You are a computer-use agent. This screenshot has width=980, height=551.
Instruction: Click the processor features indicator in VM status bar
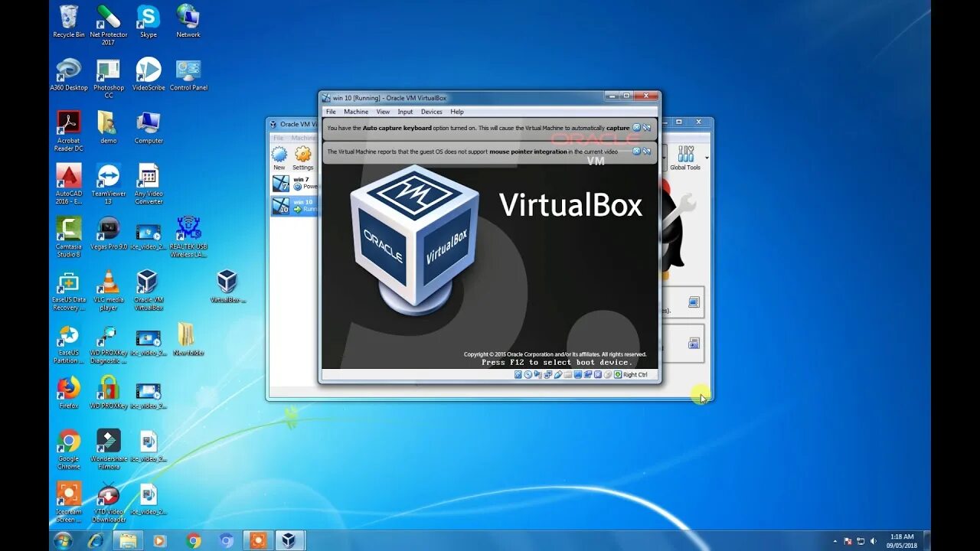pos(598,375)
